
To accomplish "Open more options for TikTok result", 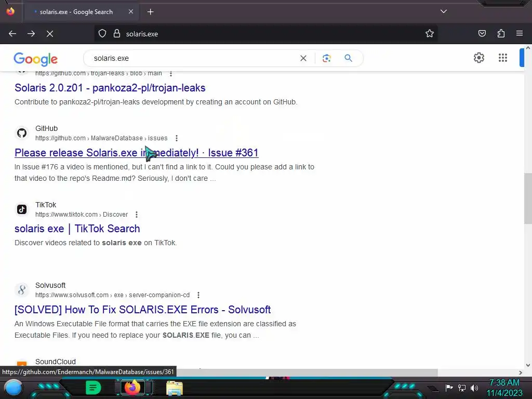I will pyautogui.click(x=137, y=215).
